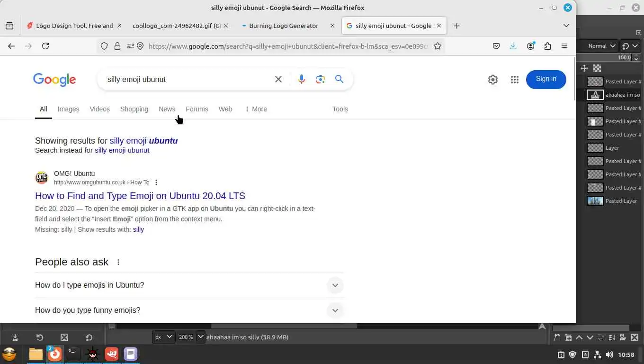Duplicate the layer in GIMP
644x364 pixels.
[601, 337]
